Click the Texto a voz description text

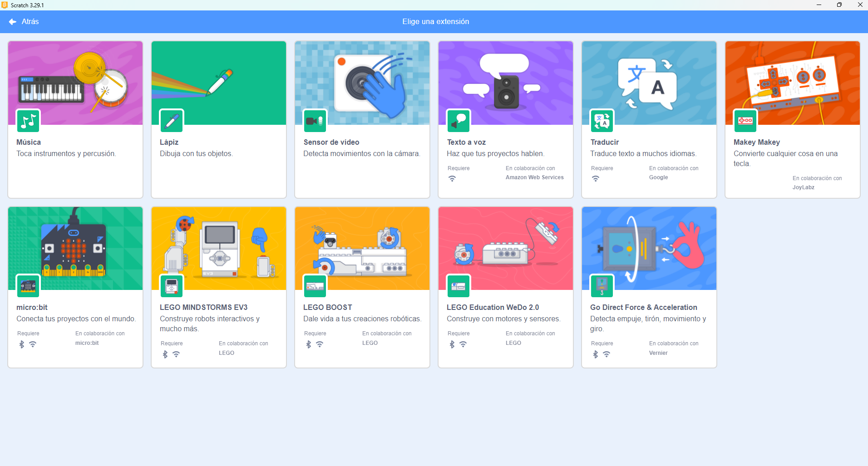coord(495,154)
